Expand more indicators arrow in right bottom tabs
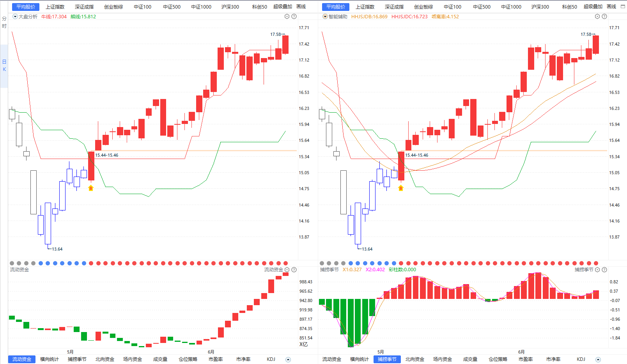The height and width of the screenshot is (364, 627). click(x=598, y=359)
